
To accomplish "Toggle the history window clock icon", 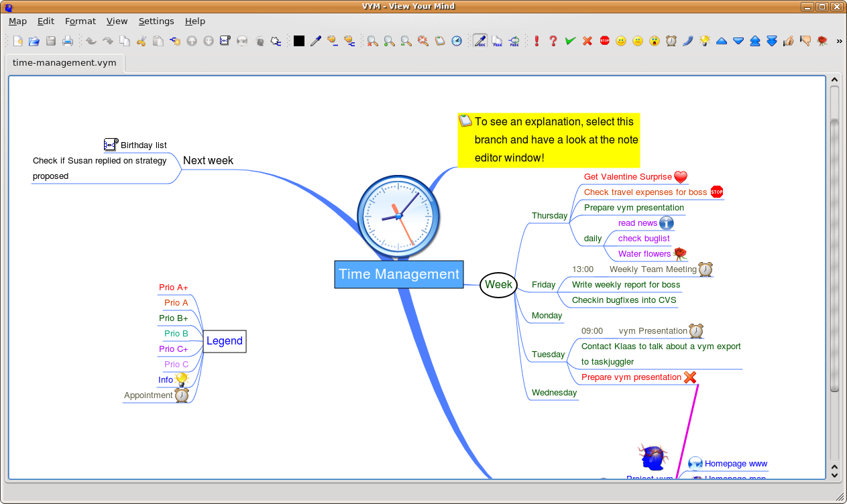I will tap(457, 41).
